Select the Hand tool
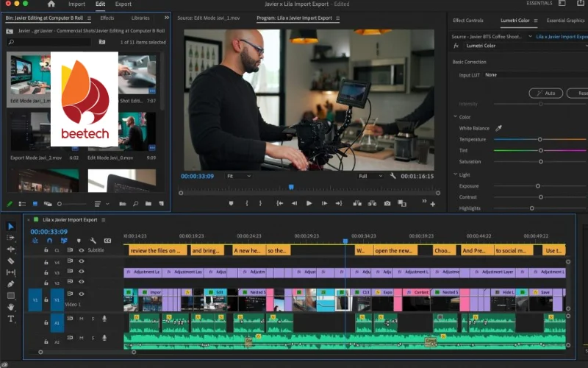This screenshot has width=588, height=368. click(x=11, y=307)
